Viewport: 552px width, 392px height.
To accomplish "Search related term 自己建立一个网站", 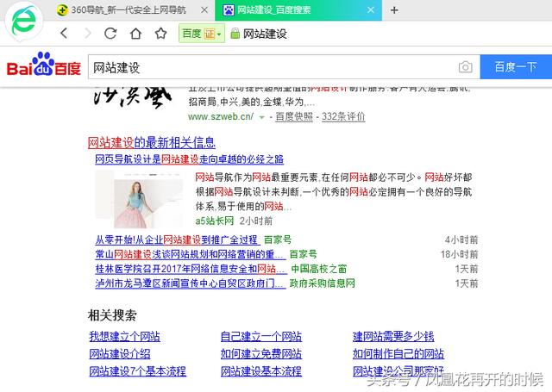I will coord(260,337).
